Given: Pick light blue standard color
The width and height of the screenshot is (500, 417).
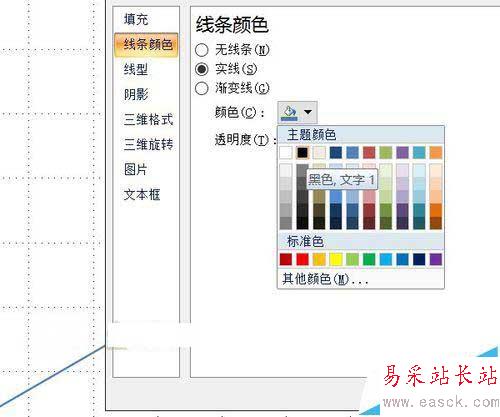Looking at the screenshot, I should (x=386, y=259).
